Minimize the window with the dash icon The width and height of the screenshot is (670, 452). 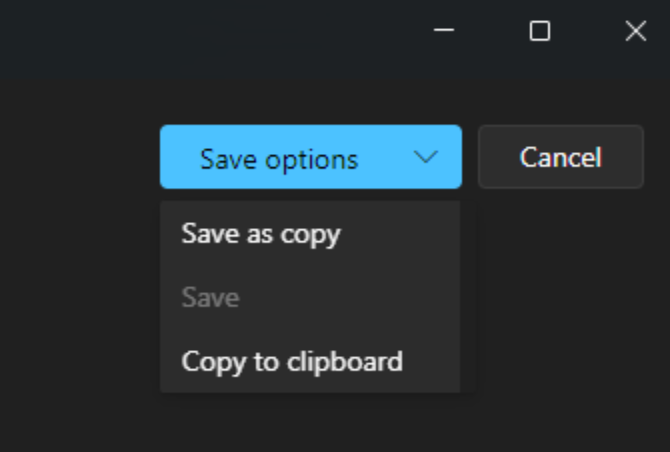click(444, 30)
